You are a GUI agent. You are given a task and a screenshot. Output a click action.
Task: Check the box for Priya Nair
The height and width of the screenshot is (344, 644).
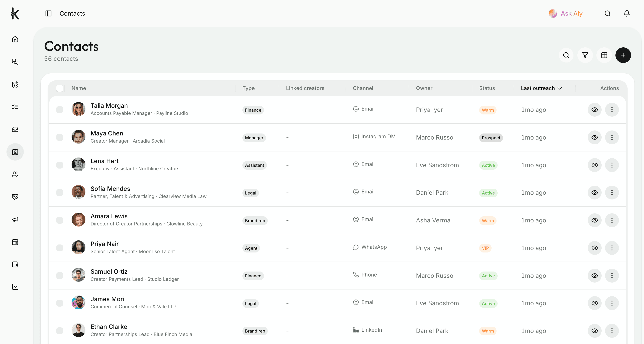(60, 248)
